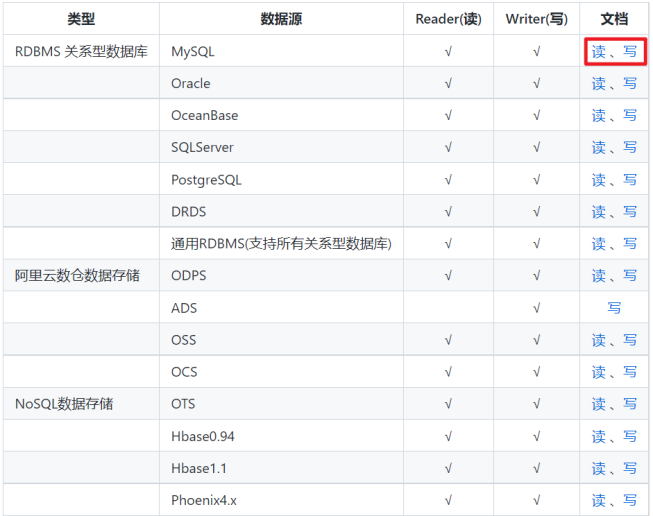The width and height of the screenshot is (653, 516).
Task: Select the OTS data source cell
Action: (x=281, y=404)
